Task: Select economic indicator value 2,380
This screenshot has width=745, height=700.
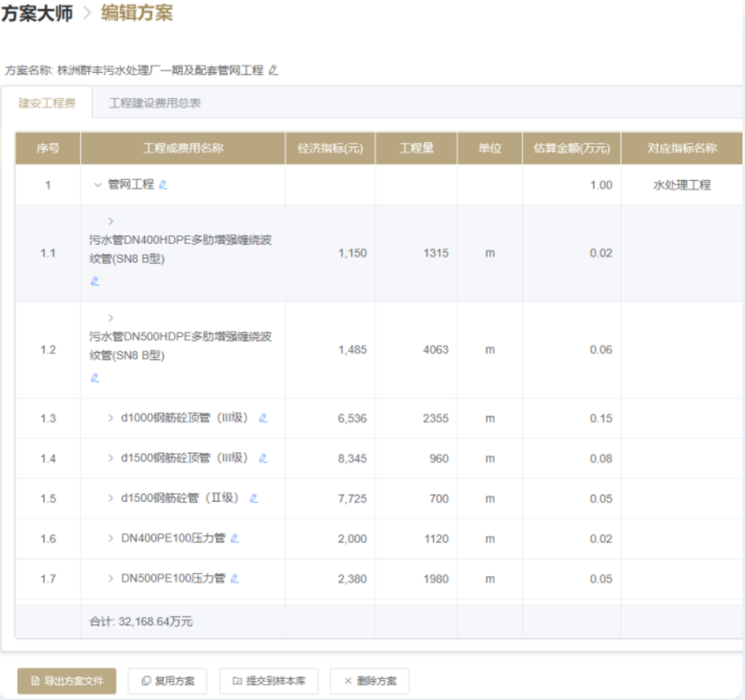Action: coord(353,579)
